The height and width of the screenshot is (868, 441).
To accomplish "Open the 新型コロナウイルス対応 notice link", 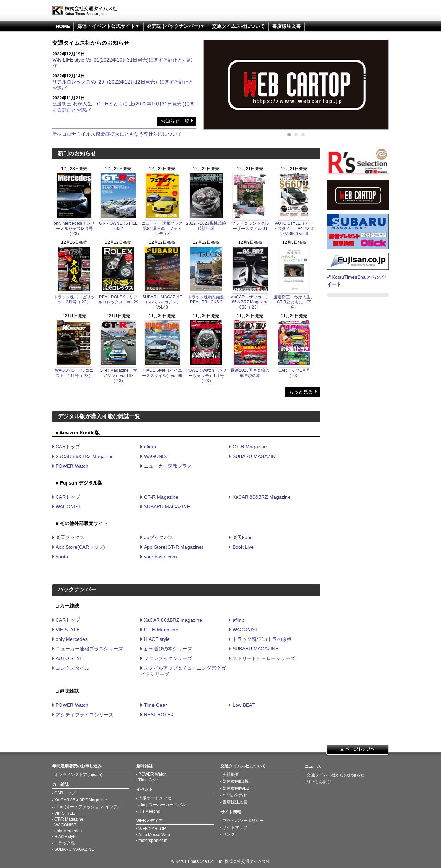I will point(117,134).
